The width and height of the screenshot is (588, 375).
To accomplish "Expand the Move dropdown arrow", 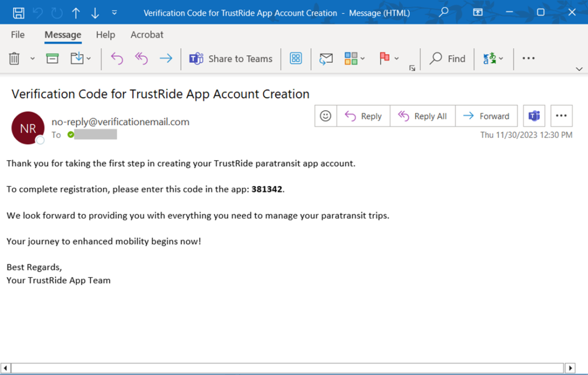I will click(x=89, y=59).
